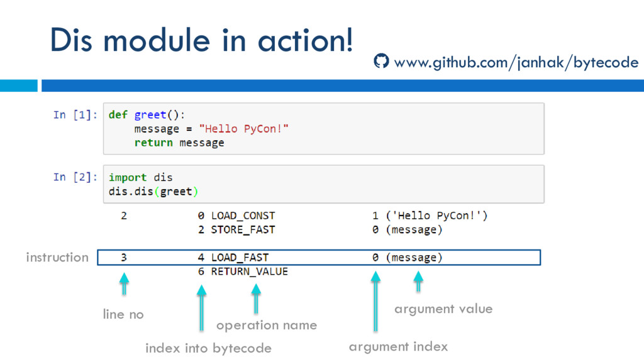The height and width of the screenshot is (362, 644).
Task: Click the 'argument value' caption
Action: (x=443, y=309)
